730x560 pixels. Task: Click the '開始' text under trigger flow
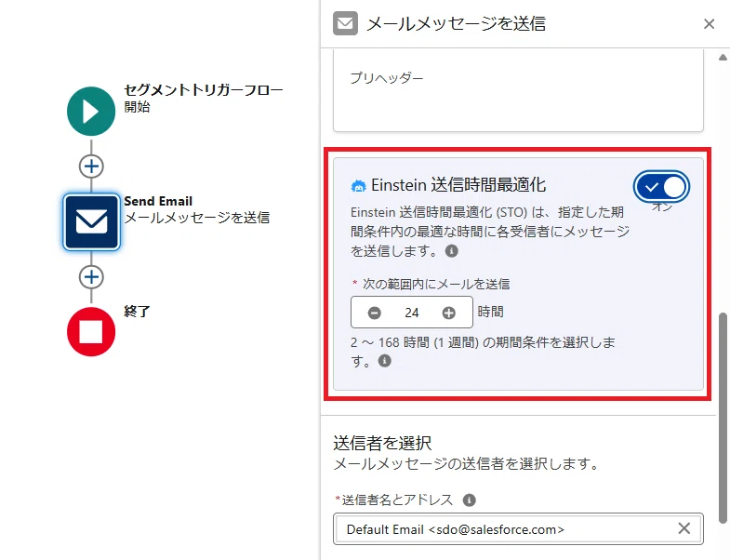coord(137,107)
